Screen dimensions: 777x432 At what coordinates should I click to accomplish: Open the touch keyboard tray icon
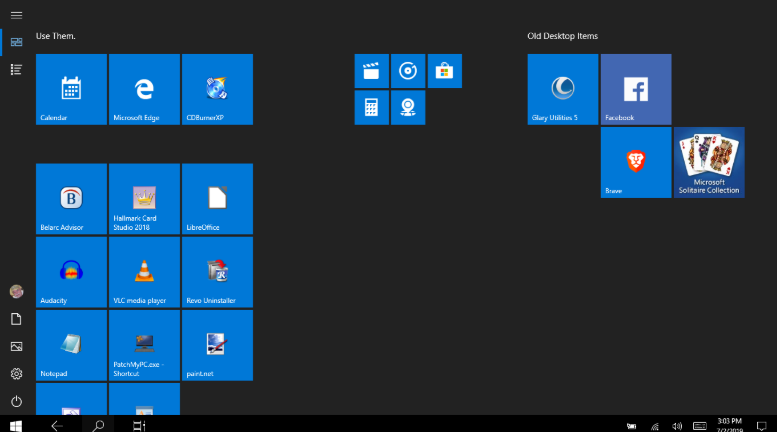(x=700, y=426)
